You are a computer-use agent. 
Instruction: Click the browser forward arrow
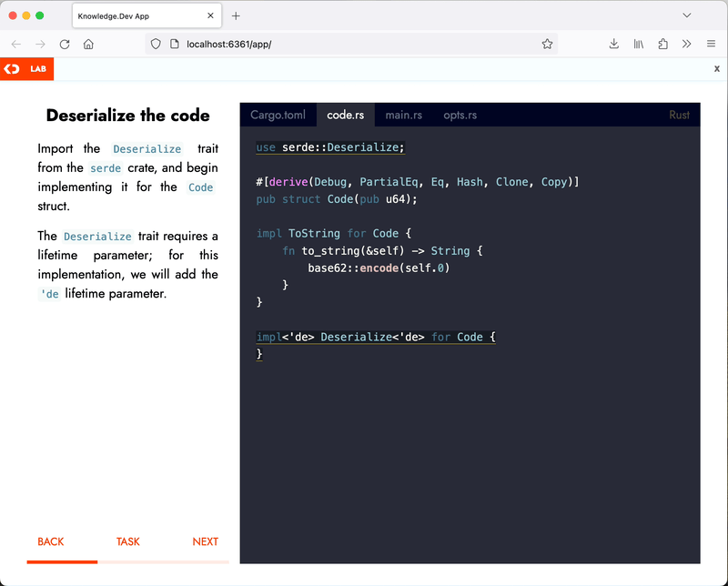click(40, 44)
